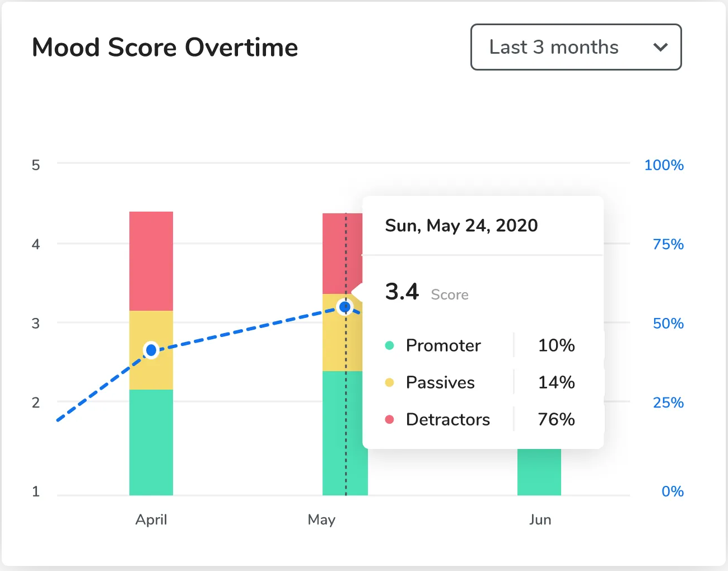Click the Mood Score Overtime title
This screenshot has width=728, height=571.
(165, 48)
